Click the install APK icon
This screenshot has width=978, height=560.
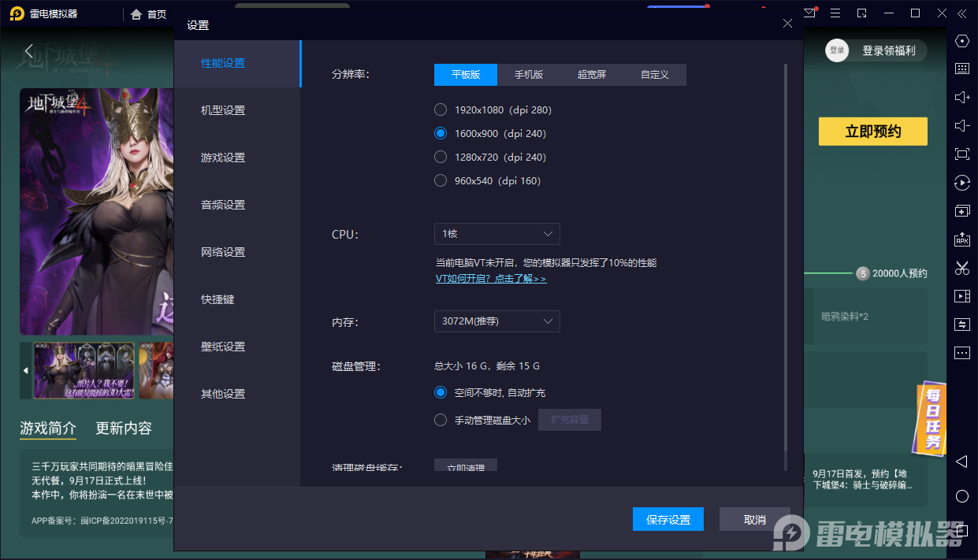(961, 239)
